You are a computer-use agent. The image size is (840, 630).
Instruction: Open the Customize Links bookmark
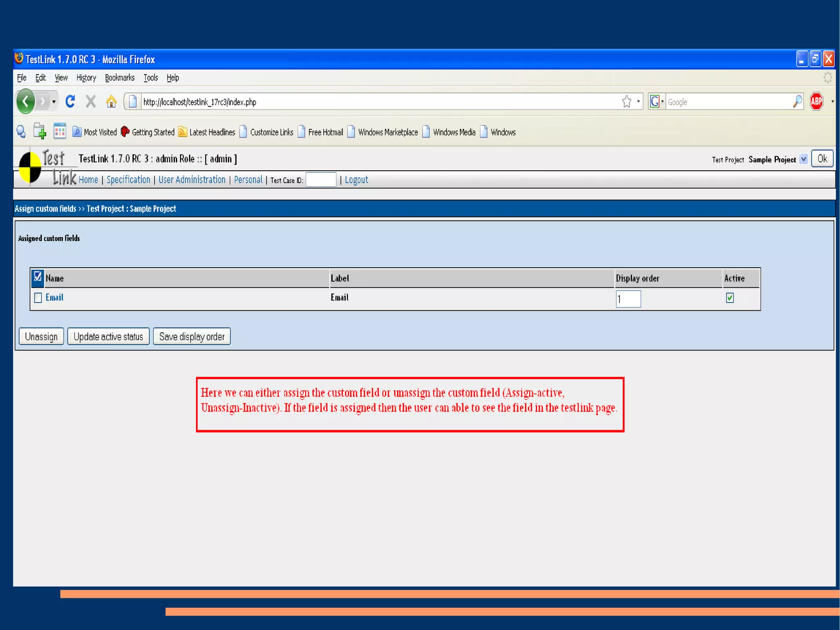pyautogui.click(x=266, y=132)
